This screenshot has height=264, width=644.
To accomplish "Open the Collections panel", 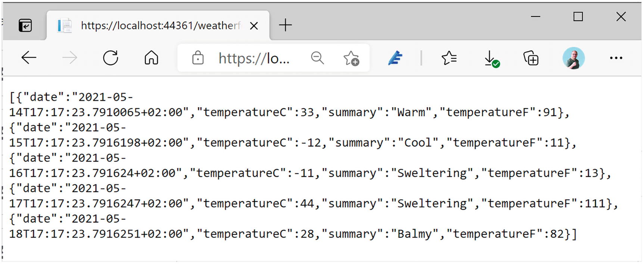I will tap(531, 58).
